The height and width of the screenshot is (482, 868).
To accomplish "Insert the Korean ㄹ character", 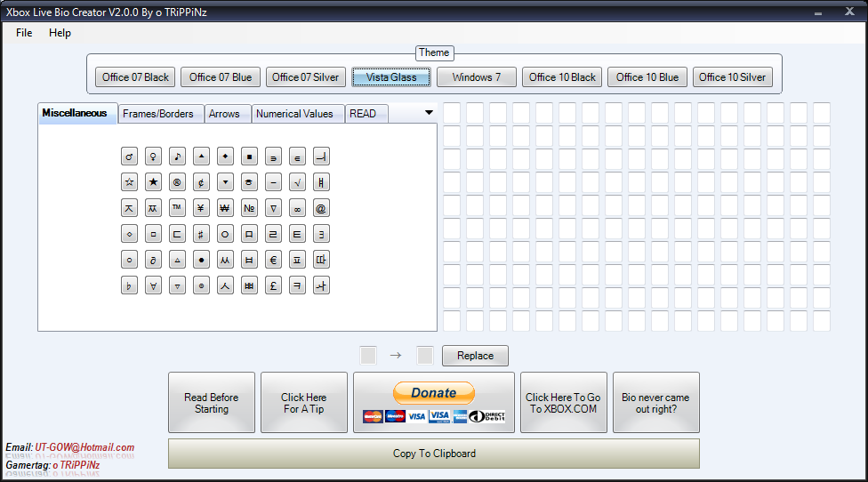I will (x=273, y=234).
